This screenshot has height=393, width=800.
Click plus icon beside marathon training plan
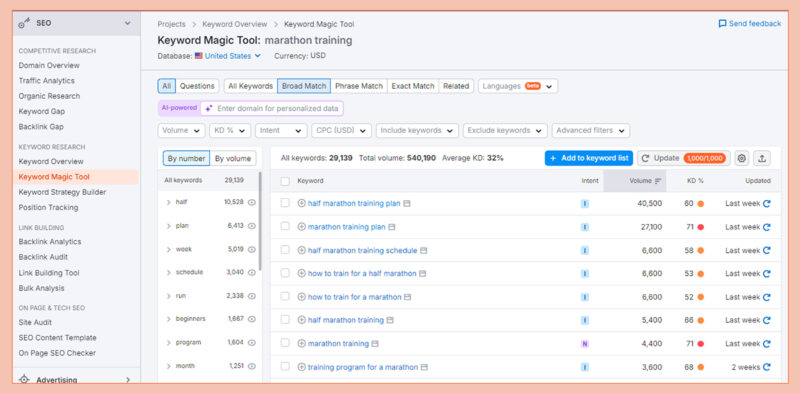point(302,227)
